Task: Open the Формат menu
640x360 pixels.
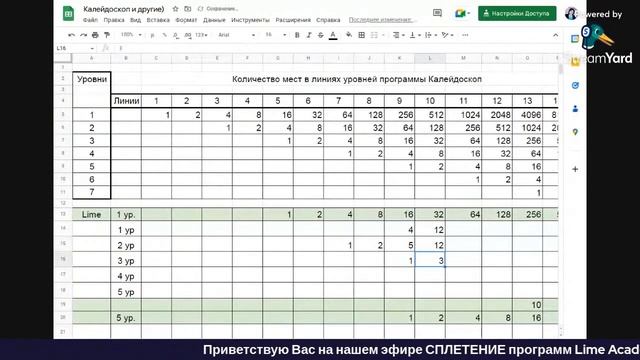Action: (186, 20)
